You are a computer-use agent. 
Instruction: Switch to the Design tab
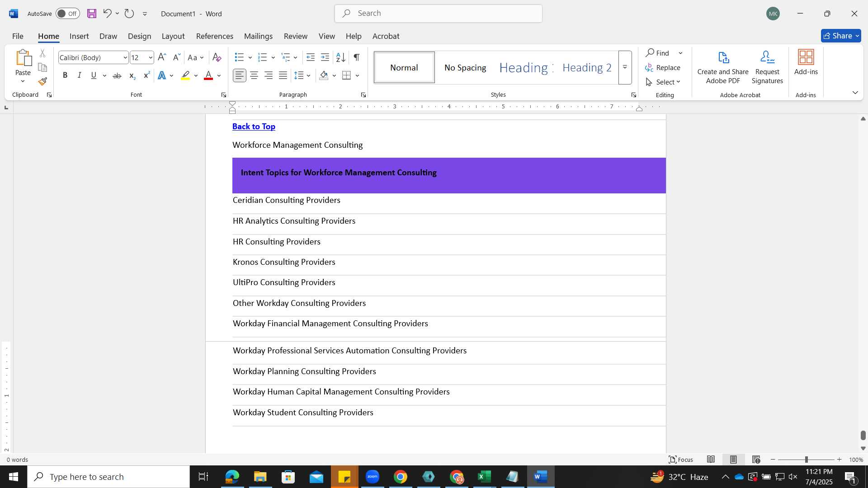[x=139, y=36]
